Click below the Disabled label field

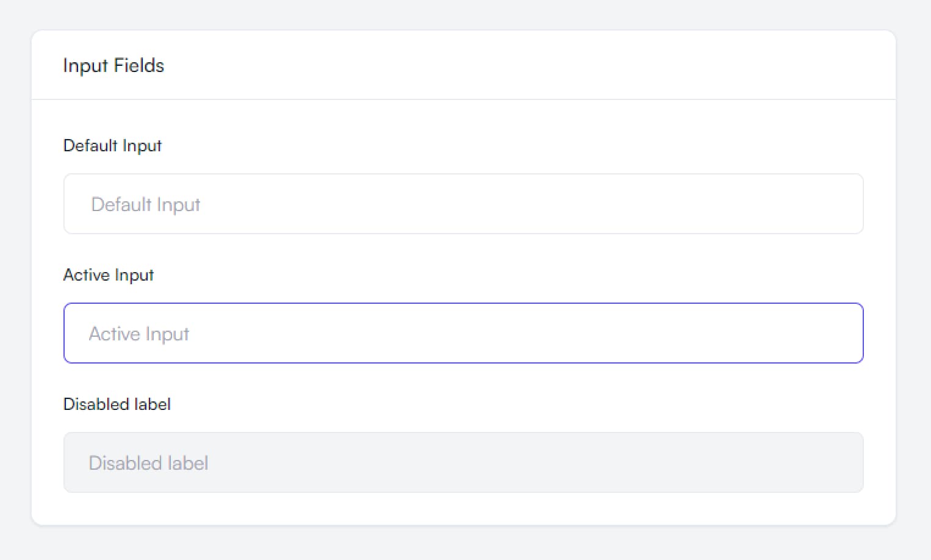tap(464, 506)
